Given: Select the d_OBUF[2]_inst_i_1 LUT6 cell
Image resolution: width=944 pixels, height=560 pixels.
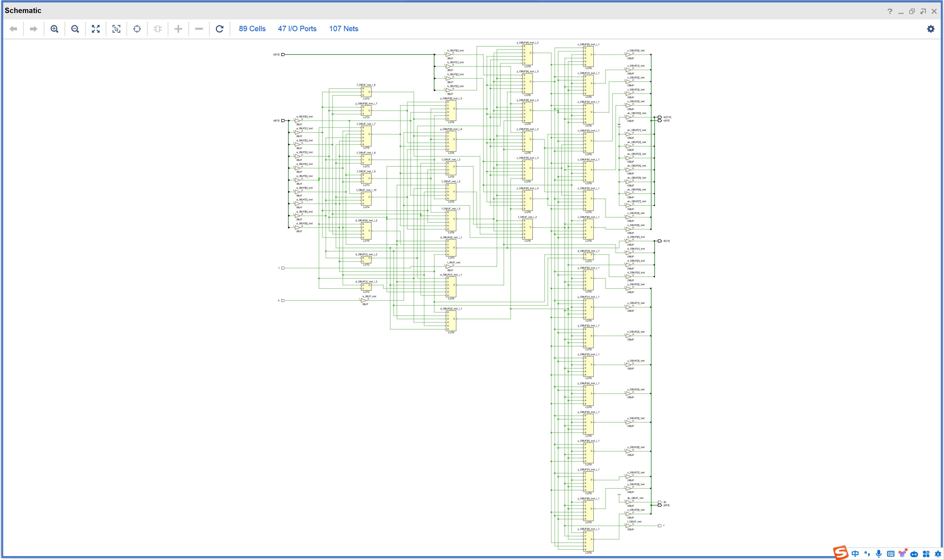Looking at the screenshot, I should point(451,321).
